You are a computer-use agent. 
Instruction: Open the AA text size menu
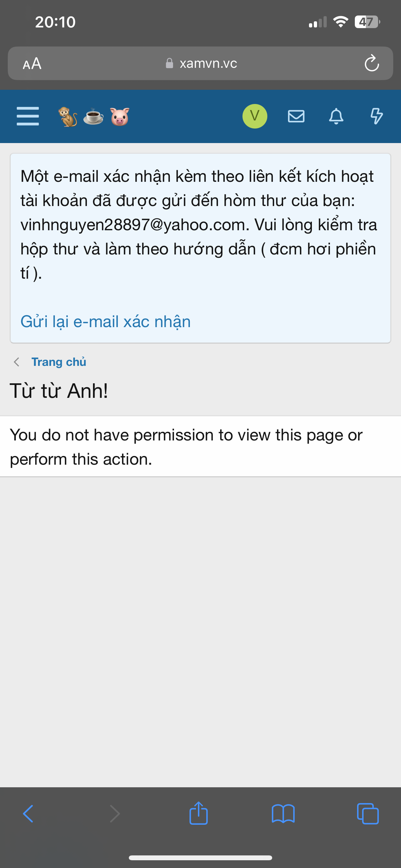pos(32,63)
